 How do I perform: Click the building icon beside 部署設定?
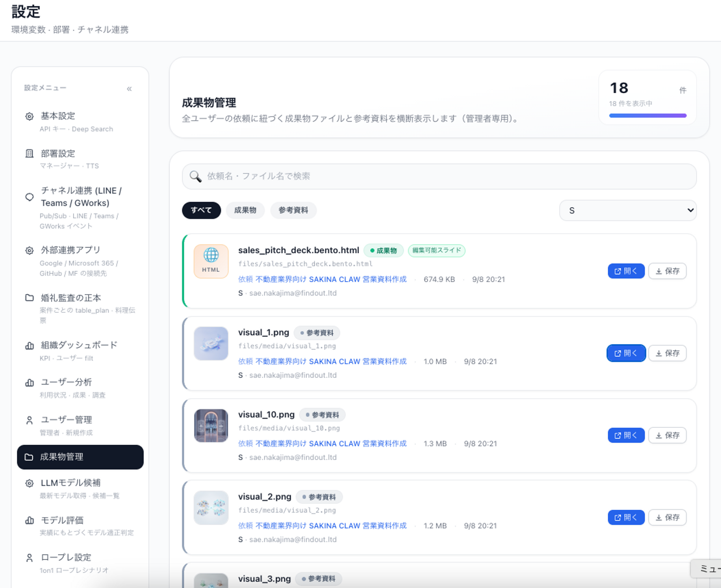(x=30, y=153)
